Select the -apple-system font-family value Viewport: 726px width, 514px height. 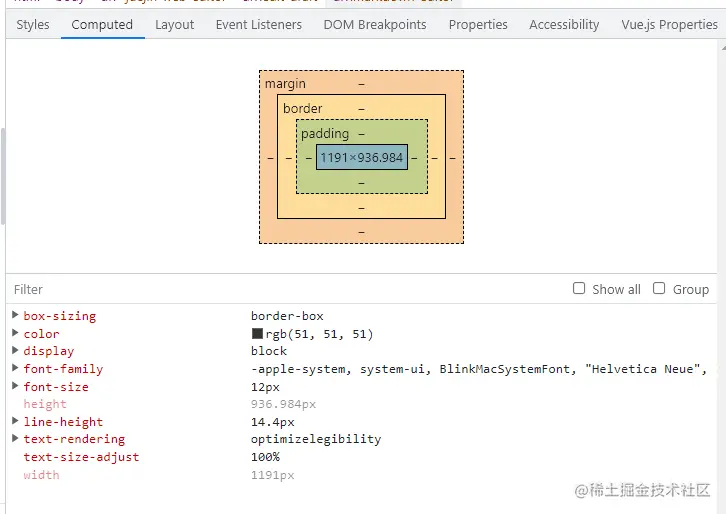tap(479, 369)
